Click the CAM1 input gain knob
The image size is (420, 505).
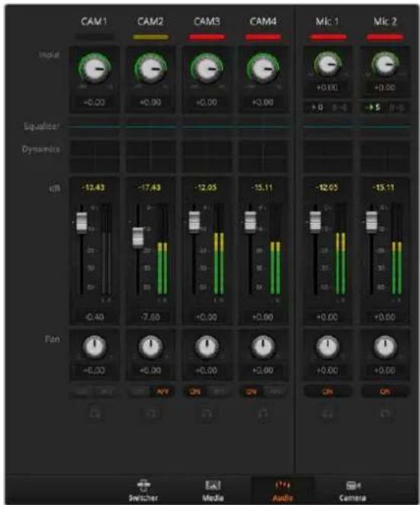95,69
